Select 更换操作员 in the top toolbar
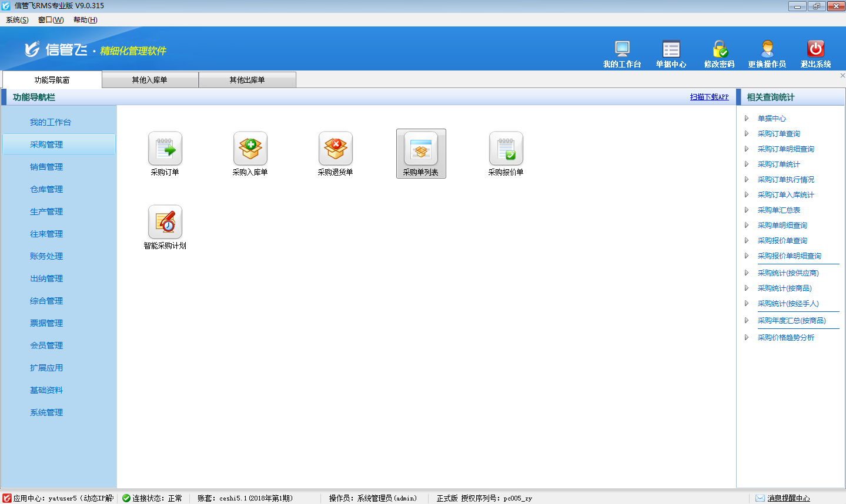Screen dimensions: 846x504 [x=767, y=49]
